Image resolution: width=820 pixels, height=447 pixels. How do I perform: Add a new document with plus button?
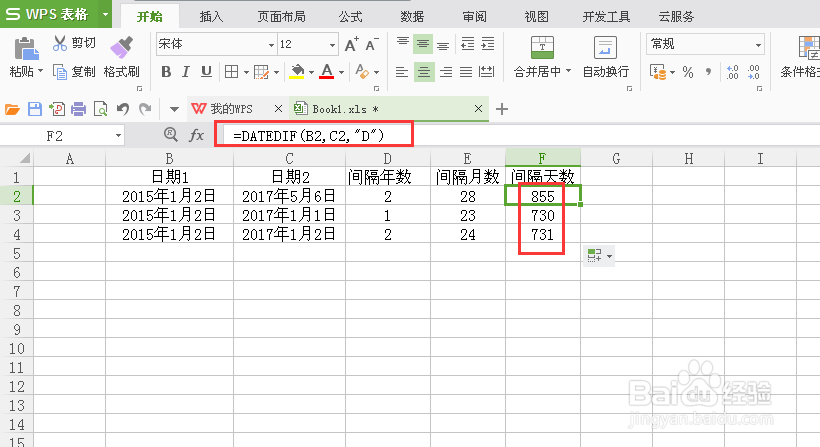tap(502, 109)
